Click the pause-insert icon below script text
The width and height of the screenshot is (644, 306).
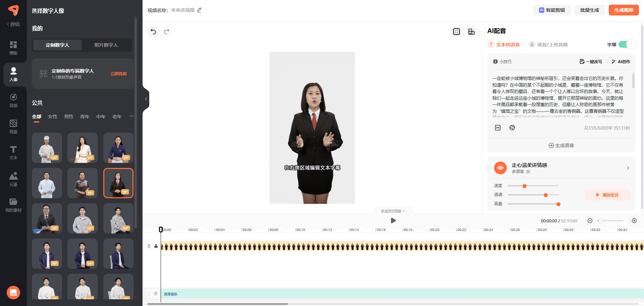(x=498, y=128)
